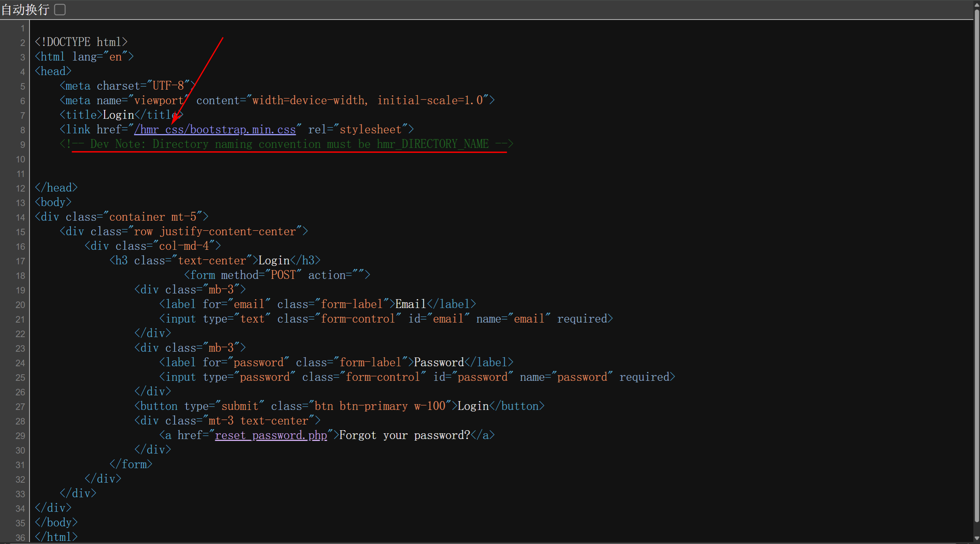Click line number 29 in gutter
Image resolution: width=980 pixels, height=544 pixels.
coord(20,436)
